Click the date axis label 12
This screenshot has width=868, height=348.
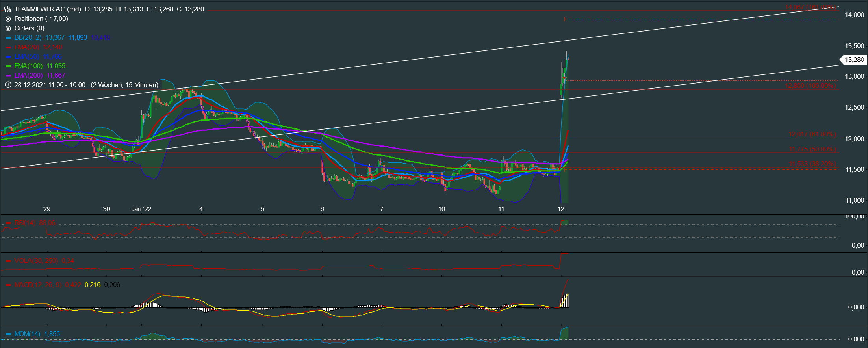coord(561,209)
